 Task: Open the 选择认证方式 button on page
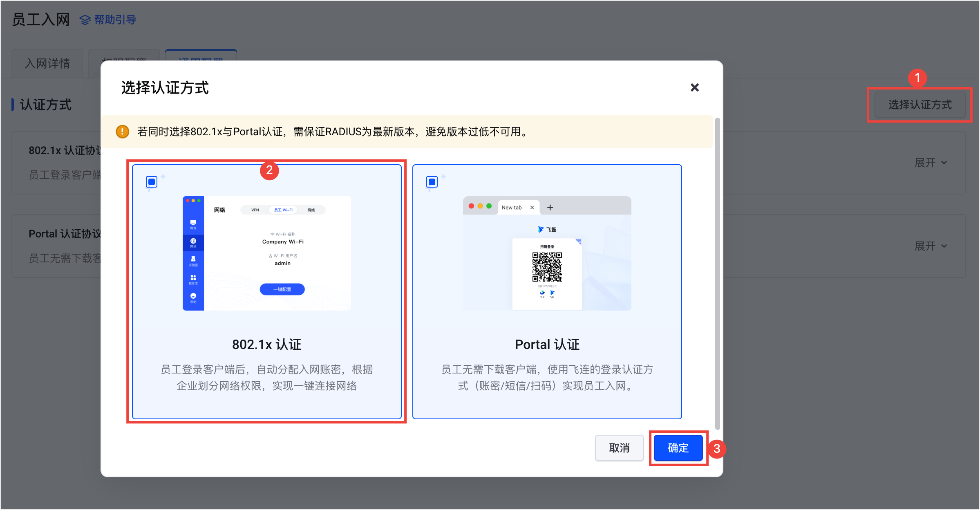coord(920,105)
